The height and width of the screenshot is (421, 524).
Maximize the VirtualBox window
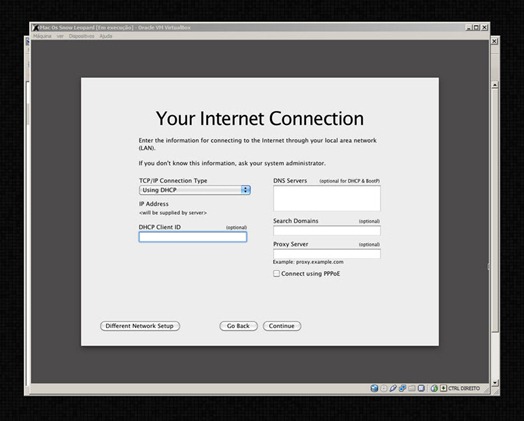click(x=477, y=27)
